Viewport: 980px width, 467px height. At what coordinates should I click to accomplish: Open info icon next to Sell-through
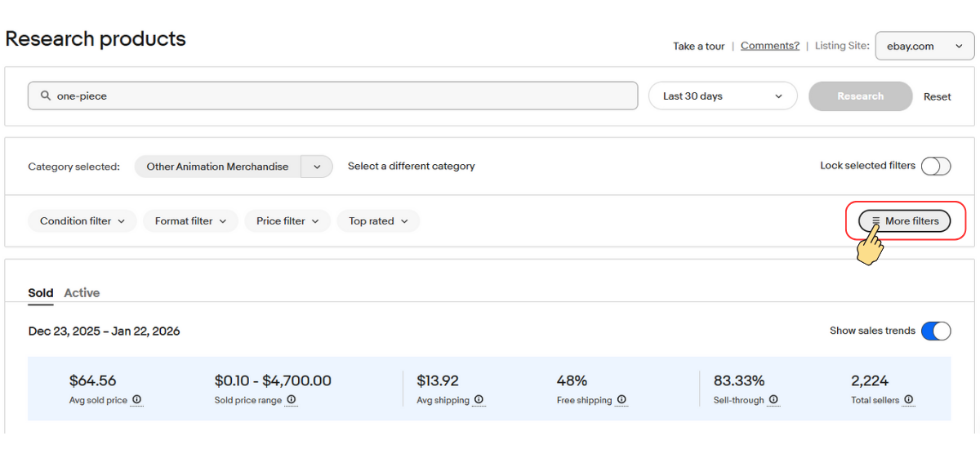773,400
